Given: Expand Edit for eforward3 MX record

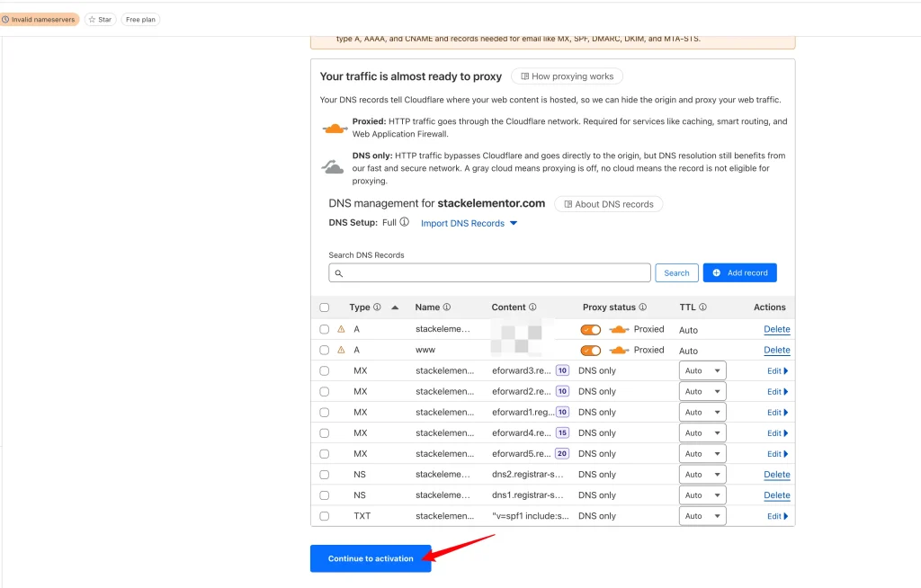Looking at the screenshot, I should pos(778,370).
